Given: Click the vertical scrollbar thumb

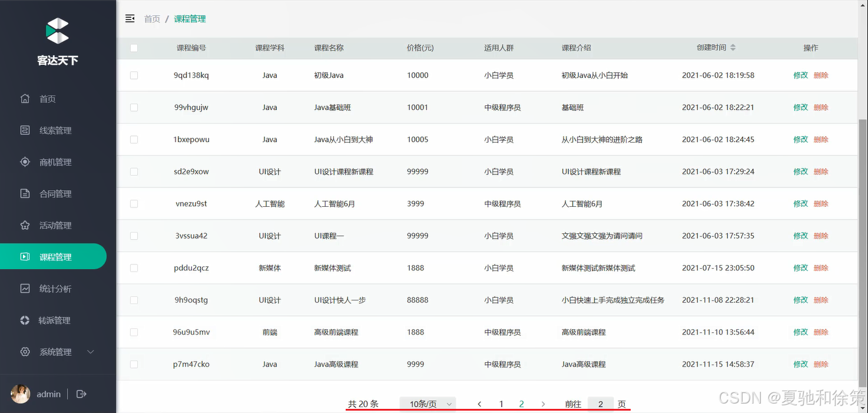Looking at the screenshot, I should [x=863, y=252].
